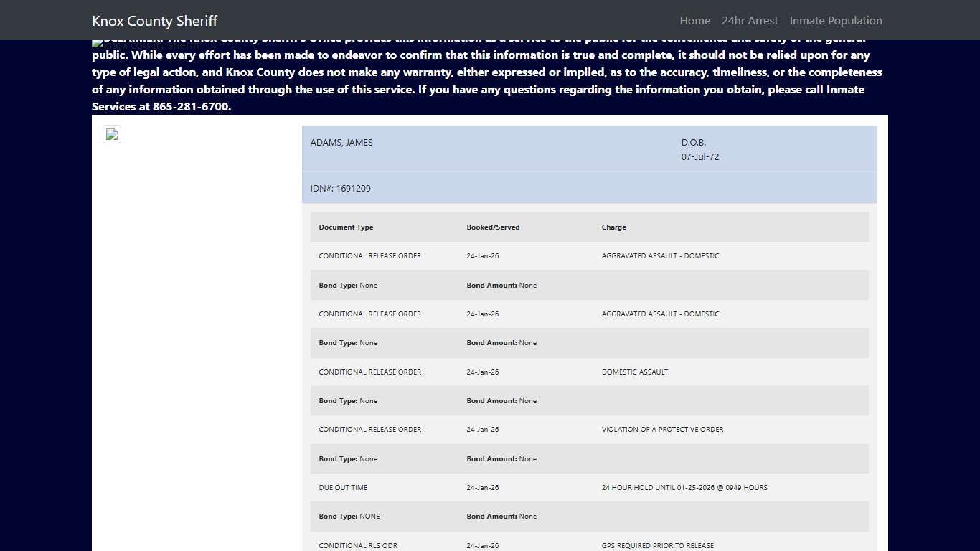The height and width of the screenshot is (551, 980).
Task: Open the 24hr Arrest page
Action: pyautogui.click(x=750, y=20)
